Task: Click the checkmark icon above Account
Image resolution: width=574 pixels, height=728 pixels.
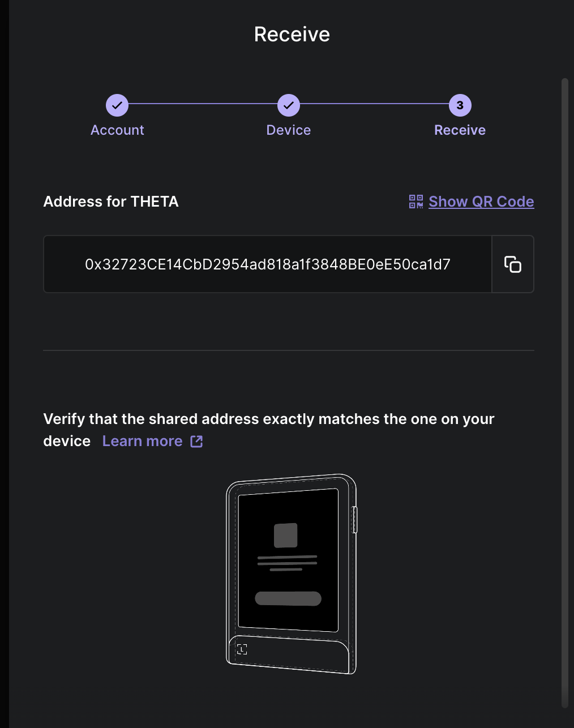Action: (117, 105)
